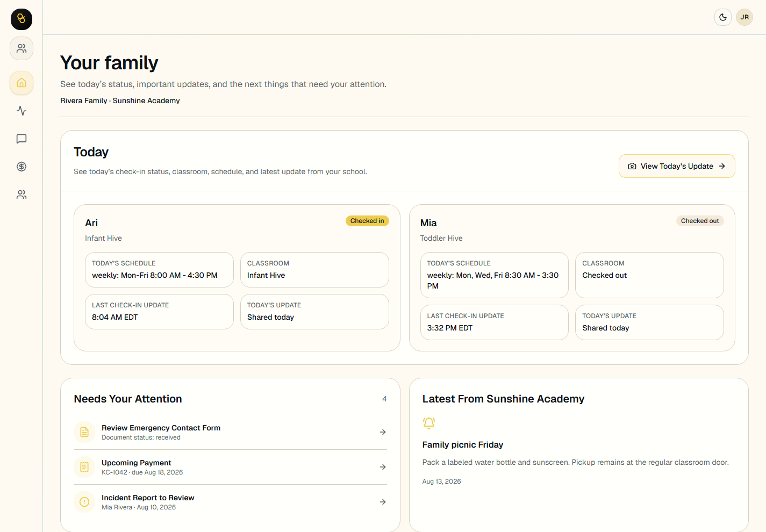Click the arrow on Incident Report row
766x532 pixels.
(383, 502)
